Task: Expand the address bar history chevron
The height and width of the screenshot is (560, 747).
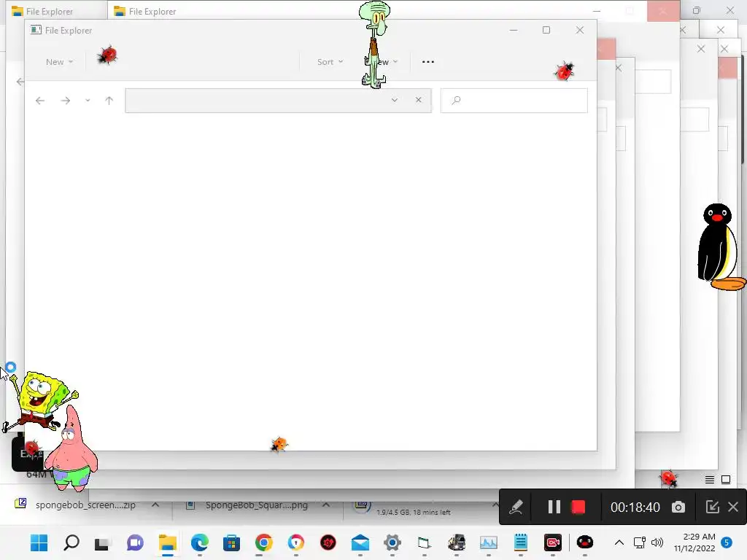Action: (x=395, y=100)
